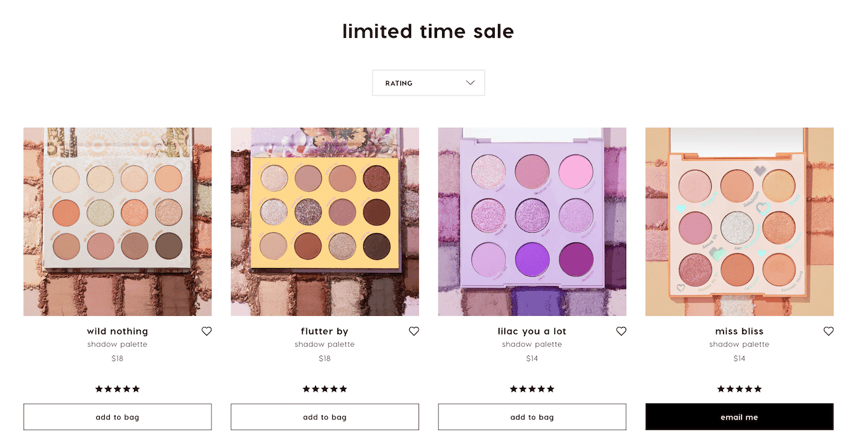The image size is (868, 448).
Task: Add lilac you a lot to your bag
Action: [x=532, y=416]
